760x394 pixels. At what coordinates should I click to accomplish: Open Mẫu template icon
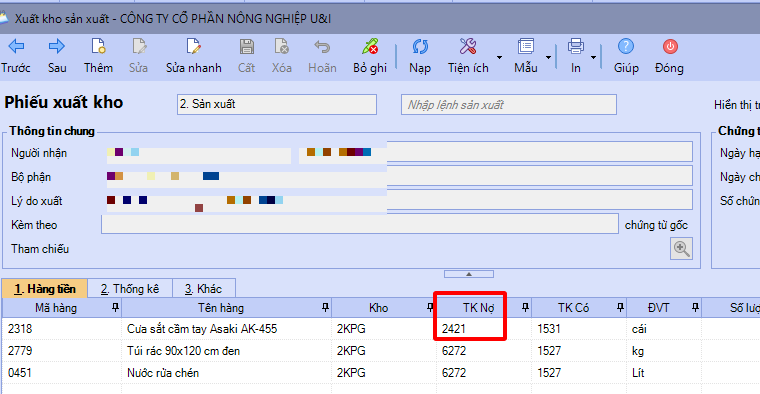tap(525, 47)
